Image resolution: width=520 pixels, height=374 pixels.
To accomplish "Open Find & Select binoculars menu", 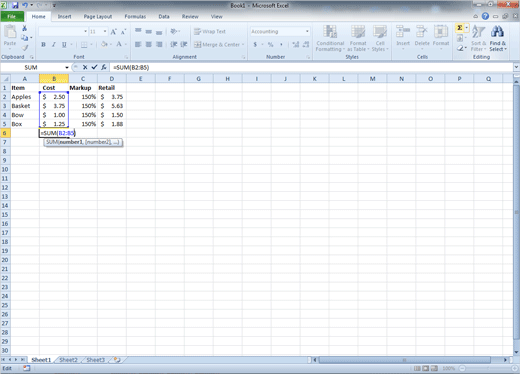I will coord(498,38).
